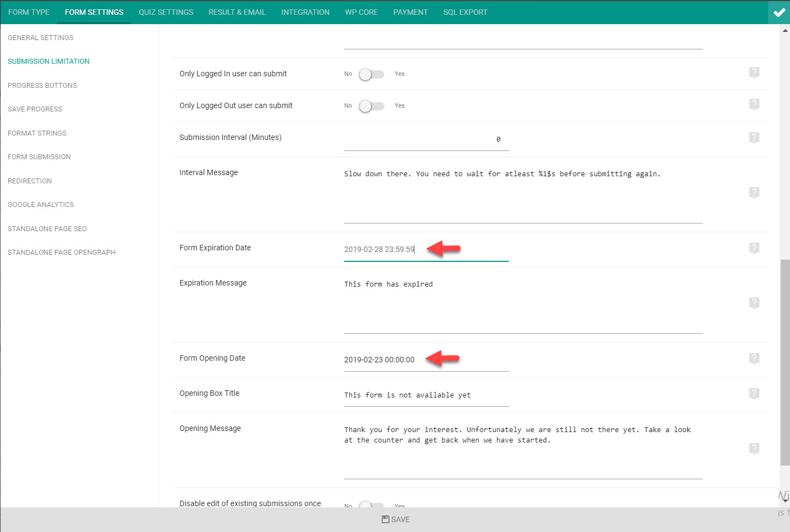
Task: Open the SQL Export tab
Action: tap(465, 12)
